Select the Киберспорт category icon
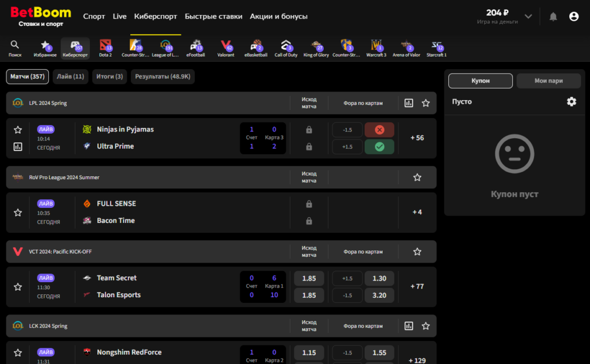 pyautogui.click(x=75, y=48)
